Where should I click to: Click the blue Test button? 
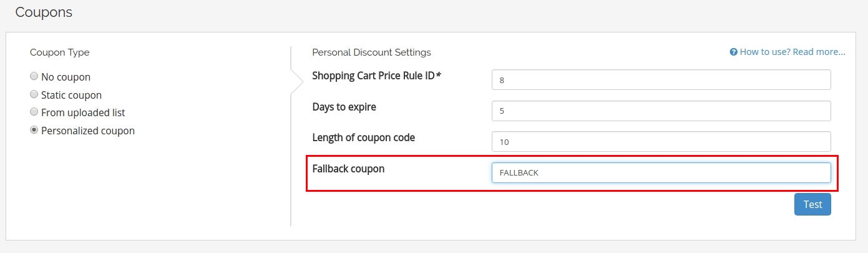pyautogui.click(x=812, y=204)
